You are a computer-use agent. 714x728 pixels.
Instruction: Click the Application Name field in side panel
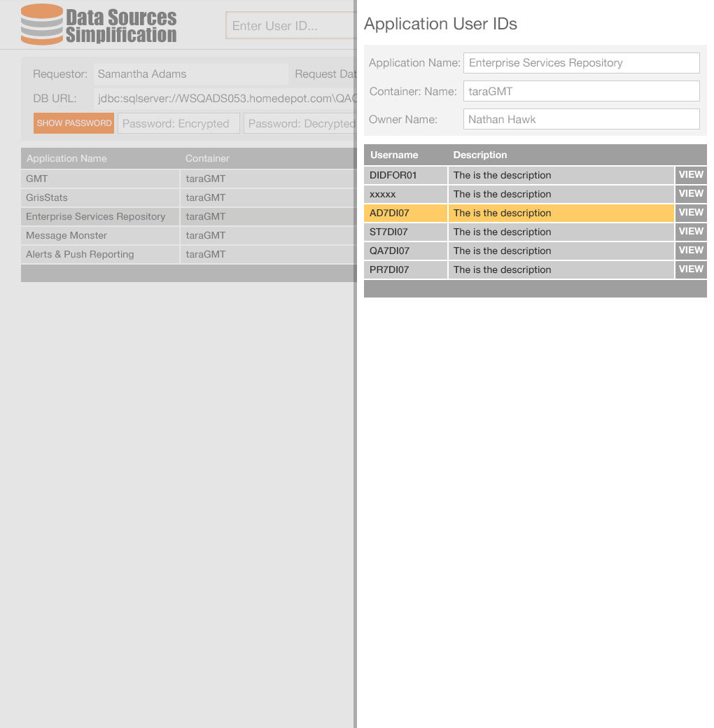581,63
